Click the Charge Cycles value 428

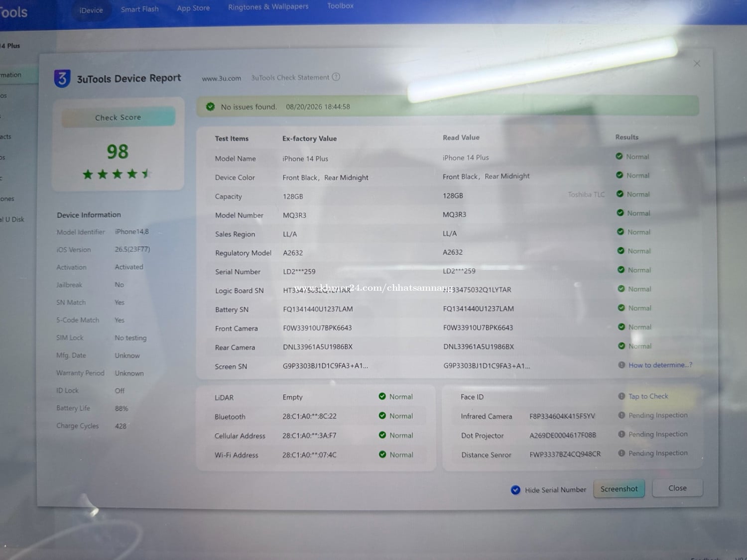(121, 426)
